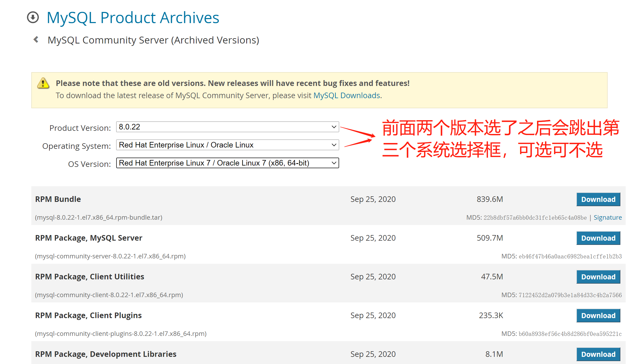The width and height of the screenshot is (640, 364).
Task: Click the MySQL Product Archives heading
Action: [133, 18]
